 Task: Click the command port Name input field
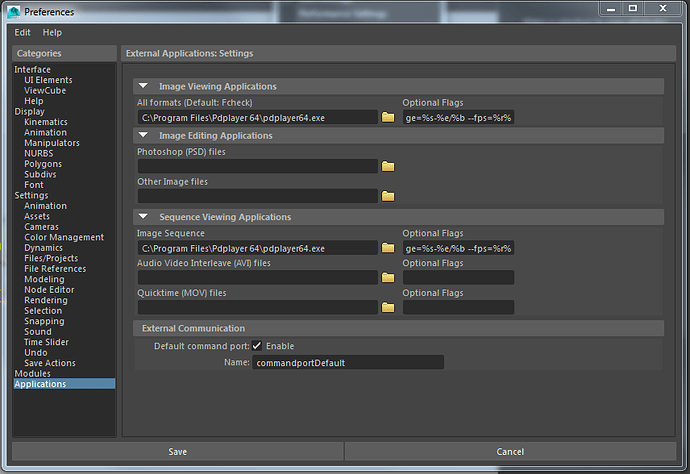click(x=347, y=363)
